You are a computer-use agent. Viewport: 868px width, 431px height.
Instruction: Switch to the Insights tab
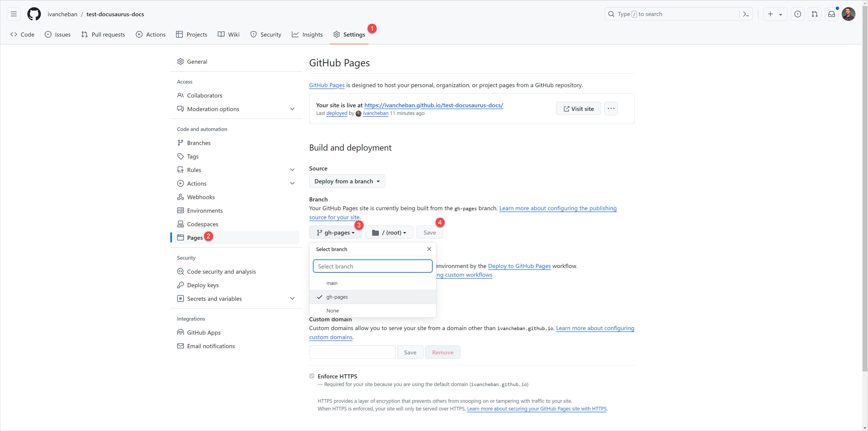(307, 34)
